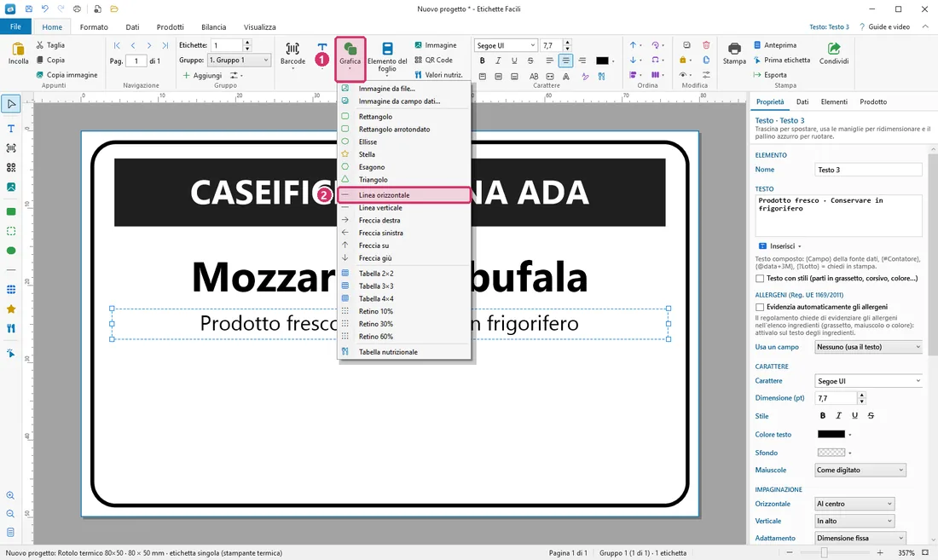This screenshot has height=560, width=938.
Task: Click the Pag. page number field
Action: 136,61
